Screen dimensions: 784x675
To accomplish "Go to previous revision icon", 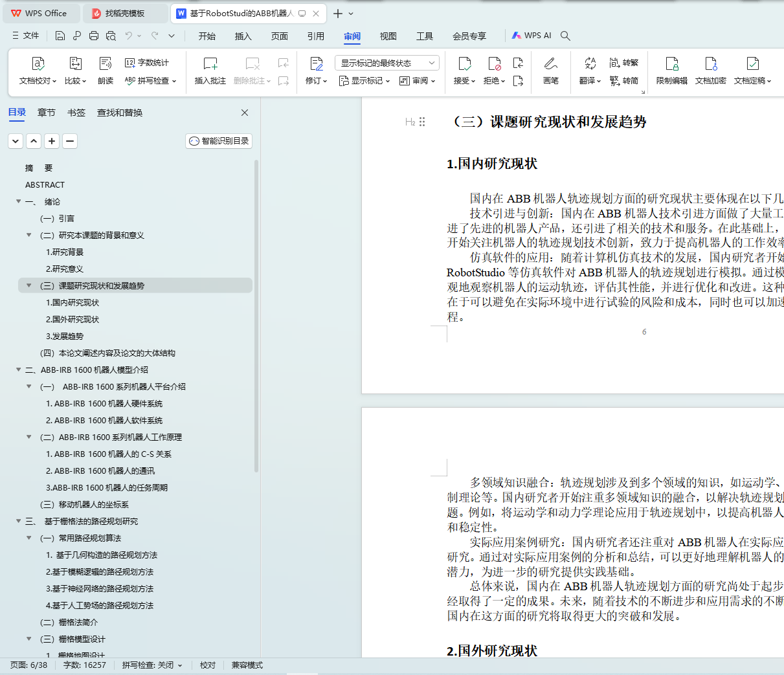I will pyautogui.click(x=518, y=63).
